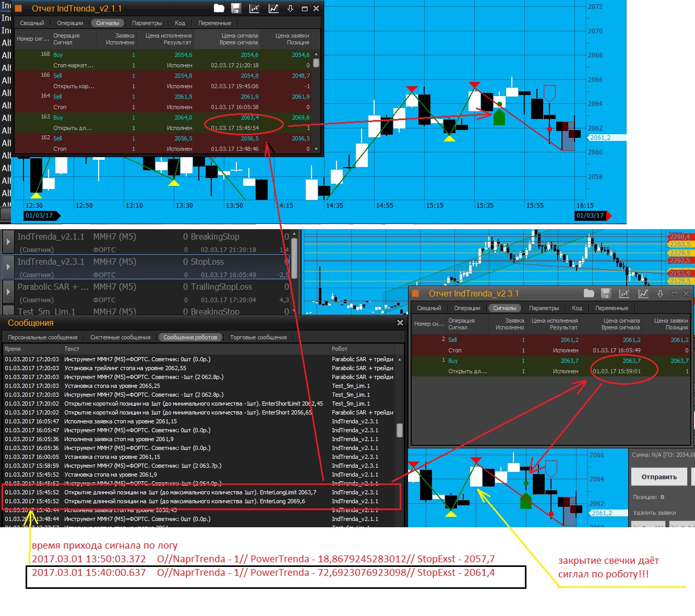695x616 pixels.
Task: Toggle the play button for IndTrenda_v2.3.1 advisor
Action: 8,267
